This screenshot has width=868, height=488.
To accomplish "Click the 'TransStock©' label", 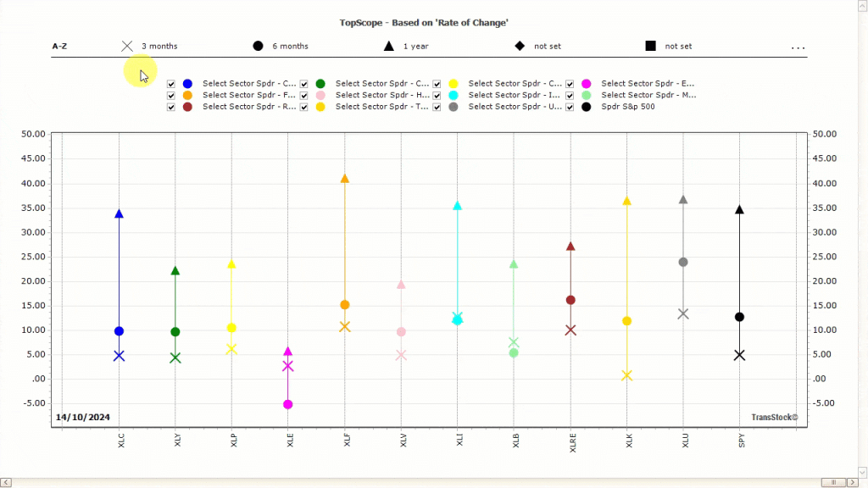I will (x=774, y=417).
